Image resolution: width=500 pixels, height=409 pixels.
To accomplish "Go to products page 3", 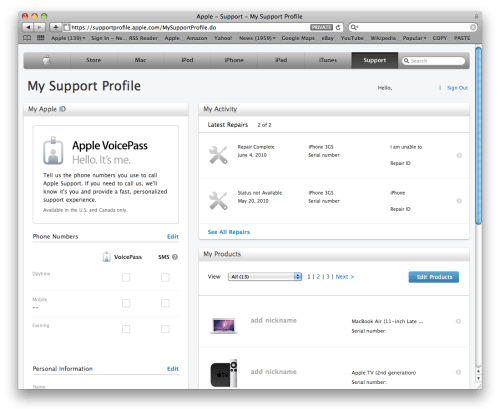I will pos(328,277).
